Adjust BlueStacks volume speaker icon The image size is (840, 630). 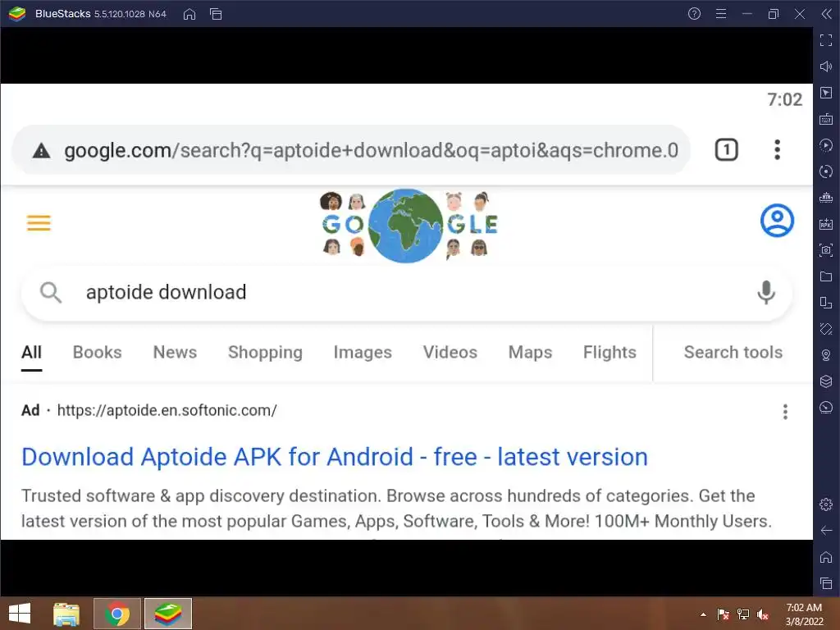826,66
